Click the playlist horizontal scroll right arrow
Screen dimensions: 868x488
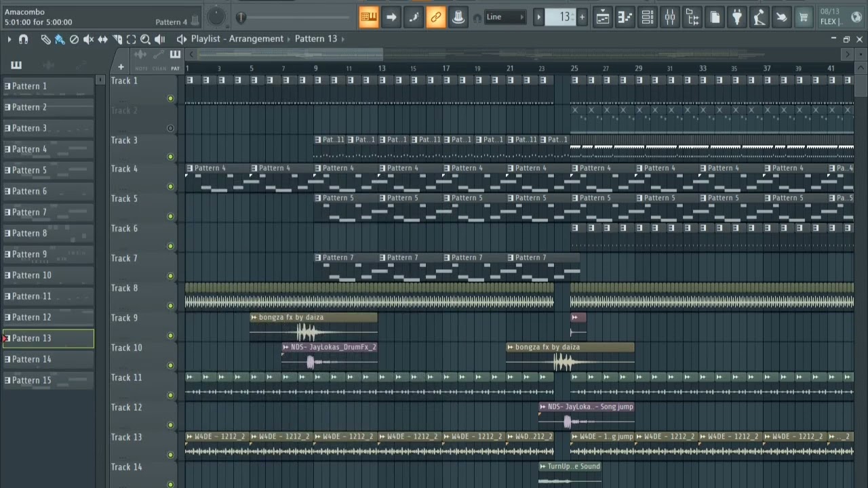click(x=846, y=54)
